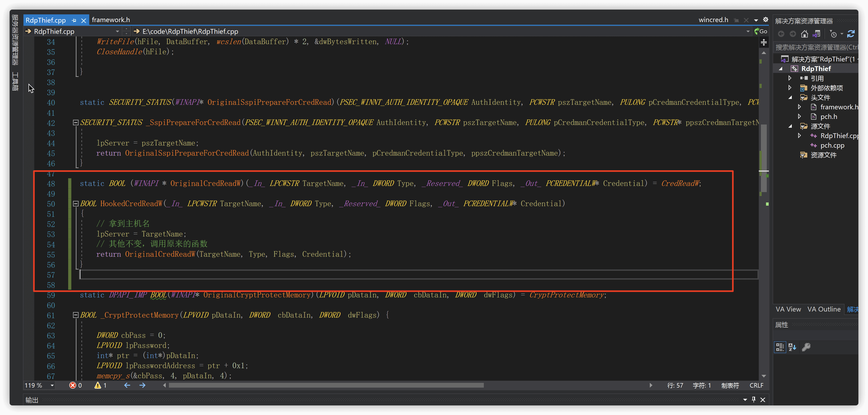The width and height of the screenshot is (868, 415).
Task: Click the properties wrench icon
Action: [806, 347]
